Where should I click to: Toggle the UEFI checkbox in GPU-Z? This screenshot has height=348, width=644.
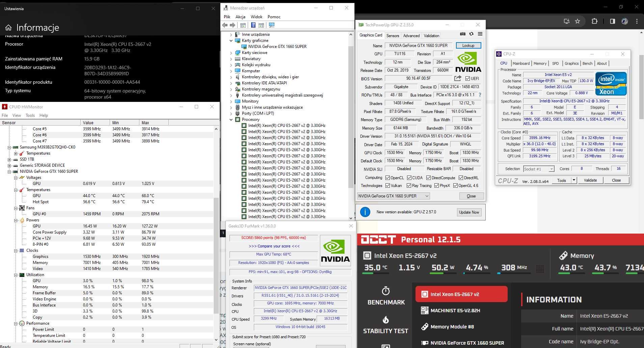tap(467, 79)
